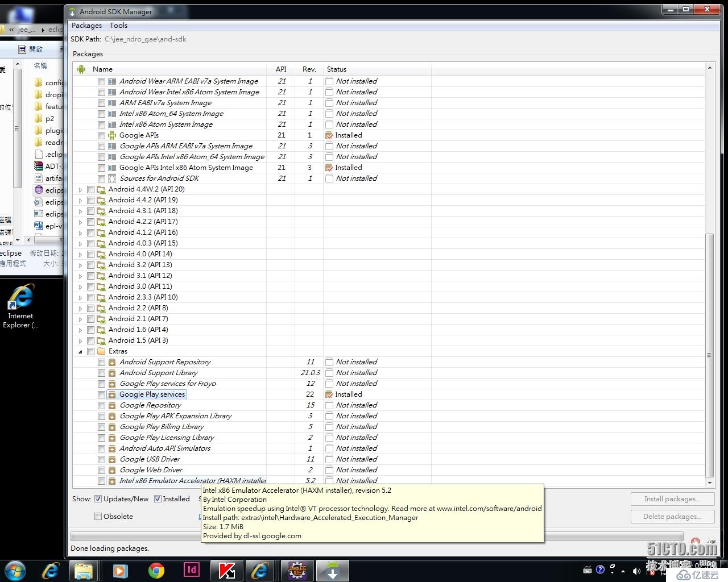Expand Android 4.4.2 (API 19) node
Image resolution: width=728 pixels, height=582 pixels.
pos(80,201)
